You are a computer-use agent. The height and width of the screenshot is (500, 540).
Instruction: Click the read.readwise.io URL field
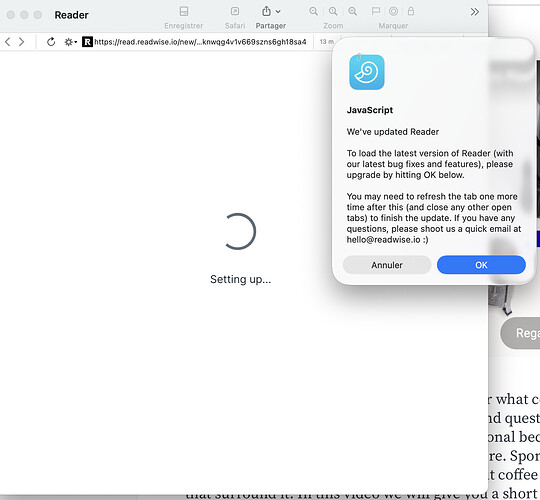pyautogui.click(x=200, y=42)
